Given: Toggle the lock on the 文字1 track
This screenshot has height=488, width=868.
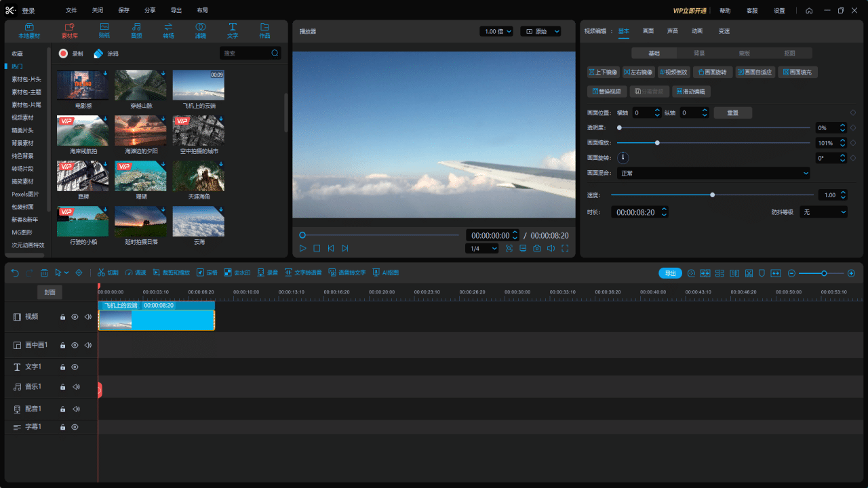Looking at the screenshot, I should 62,367.
